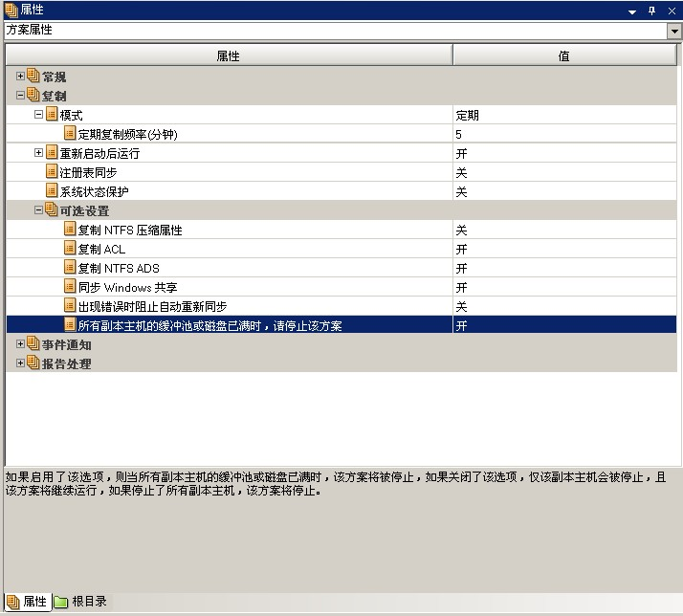Viewport: 683px width, 616px height.
Task: Expand the 报告处理 section
Action: coord(20,363)
